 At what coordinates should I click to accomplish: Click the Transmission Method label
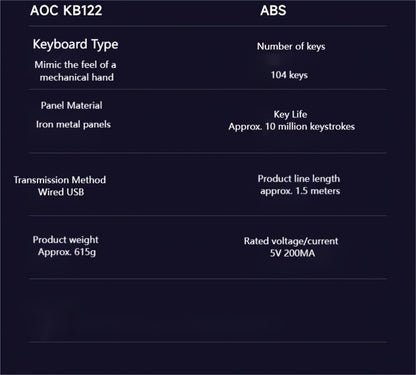point(60,180)
